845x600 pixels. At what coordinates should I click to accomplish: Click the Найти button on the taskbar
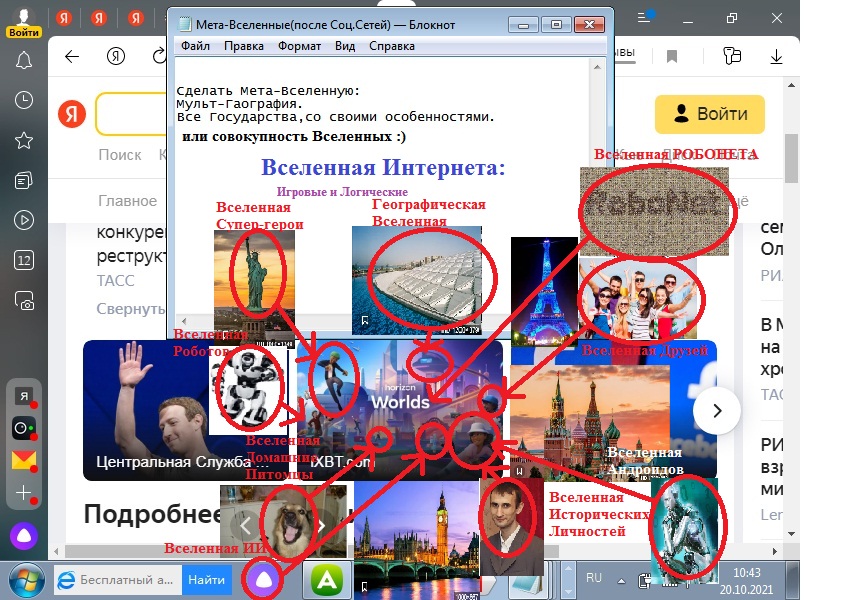pyautogui.click(x=206, y=580)
